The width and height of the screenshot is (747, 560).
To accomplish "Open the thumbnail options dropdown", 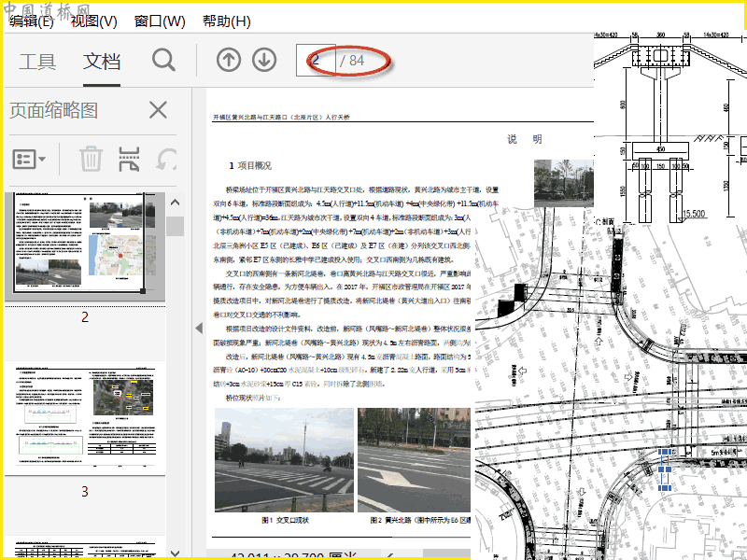I will (x=29, y=159).
